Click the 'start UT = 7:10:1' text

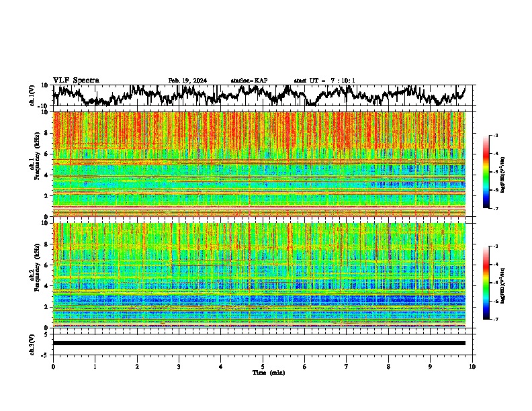pyautogui.click(x=324, y=81)
